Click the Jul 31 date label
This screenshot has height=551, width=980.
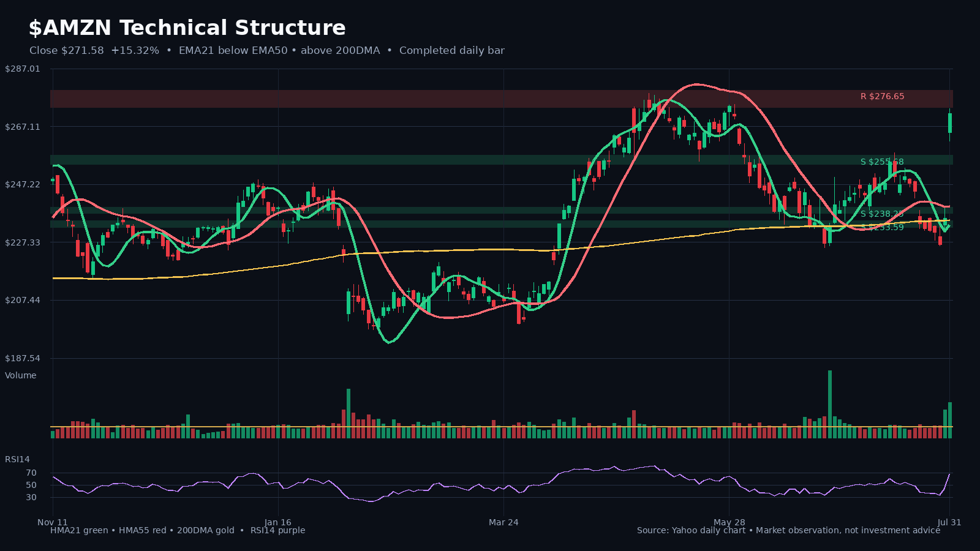click(949, 522)
